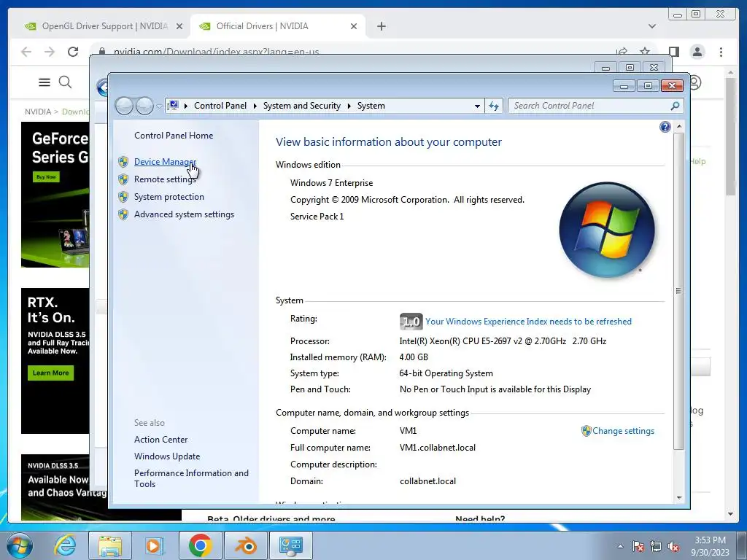Viewport: 747px width, 560px height.
Task: Open Advanced system settings
Action: coord(184,214)
